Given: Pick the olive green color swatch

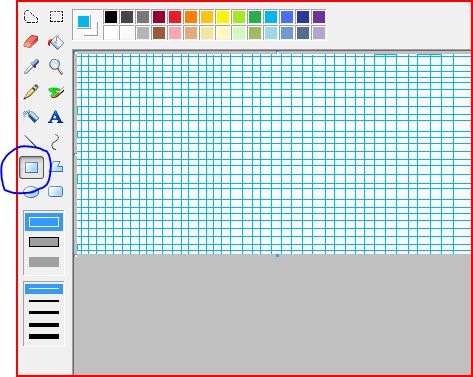Looking at the screenshot, I should click(255, 33).
